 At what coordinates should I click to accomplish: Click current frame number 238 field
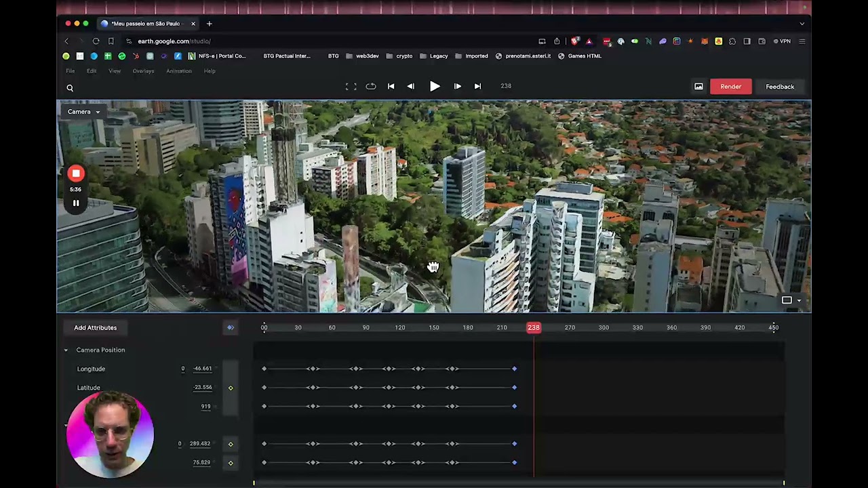[506, 86]
